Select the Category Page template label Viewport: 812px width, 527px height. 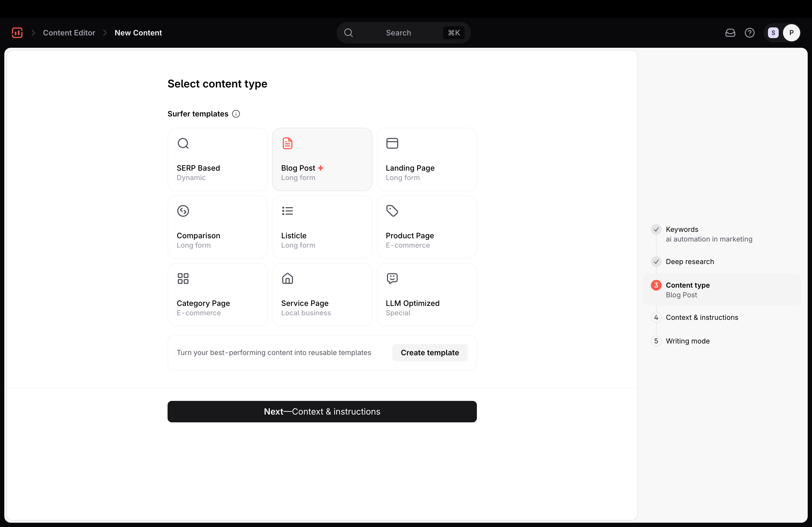pos(203,303)
